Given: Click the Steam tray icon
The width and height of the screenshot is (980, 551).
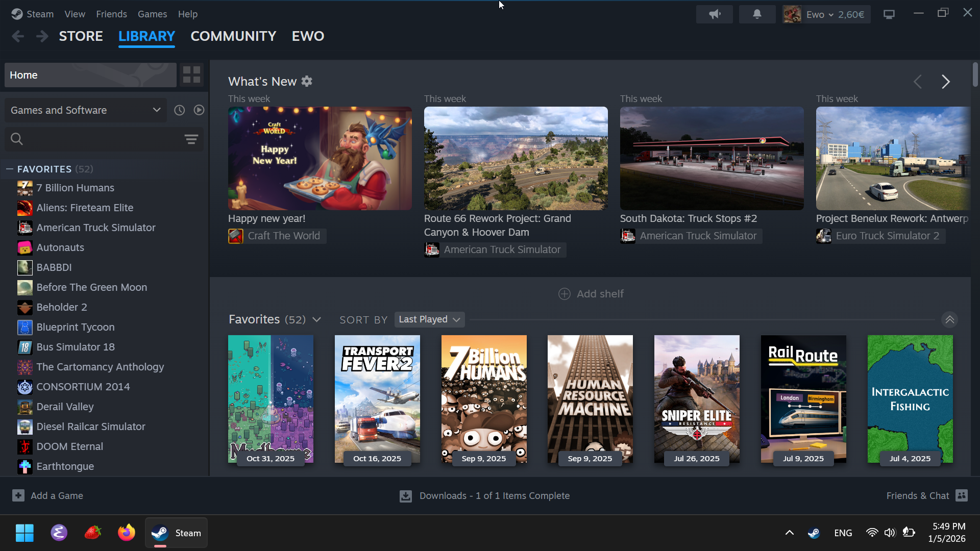Looking at the screenshot, I should point(814,533).
